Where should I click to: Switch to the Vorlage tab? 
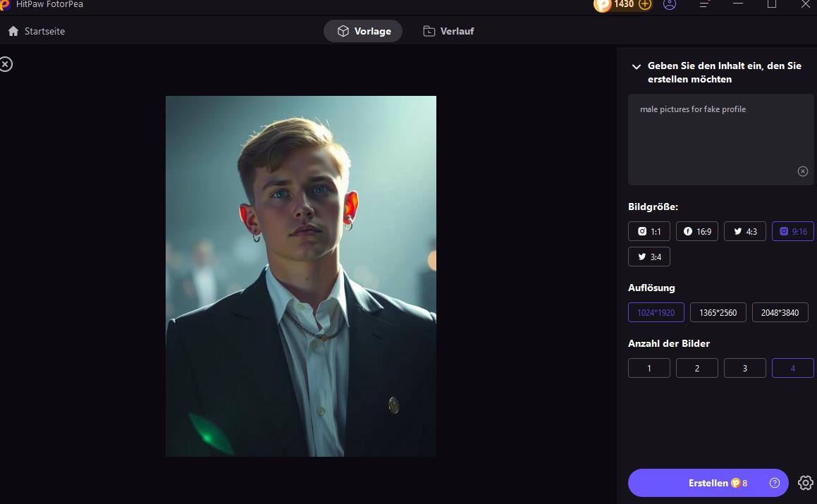363,31
